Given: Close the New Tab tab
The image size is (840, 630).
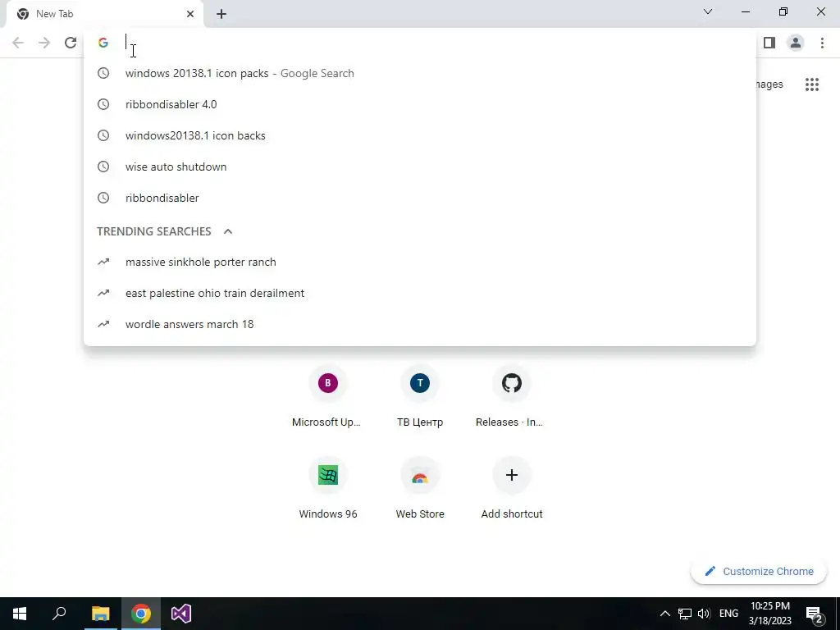Looking at the screenshot, I should 190,14.
